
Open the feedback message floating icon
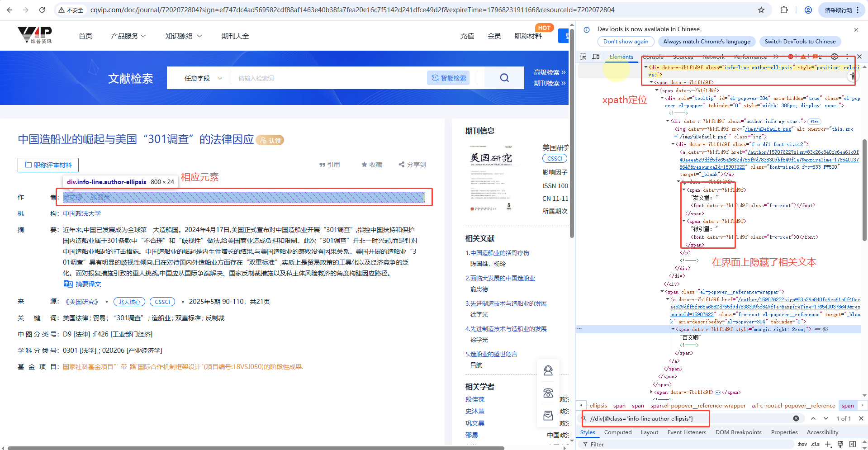[x=548, y=415]
